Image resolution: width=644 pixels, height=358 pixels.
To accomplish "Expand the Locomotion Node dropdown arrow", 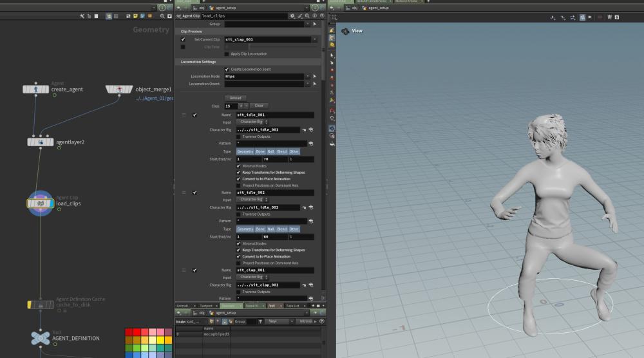I will pos(307,76).
